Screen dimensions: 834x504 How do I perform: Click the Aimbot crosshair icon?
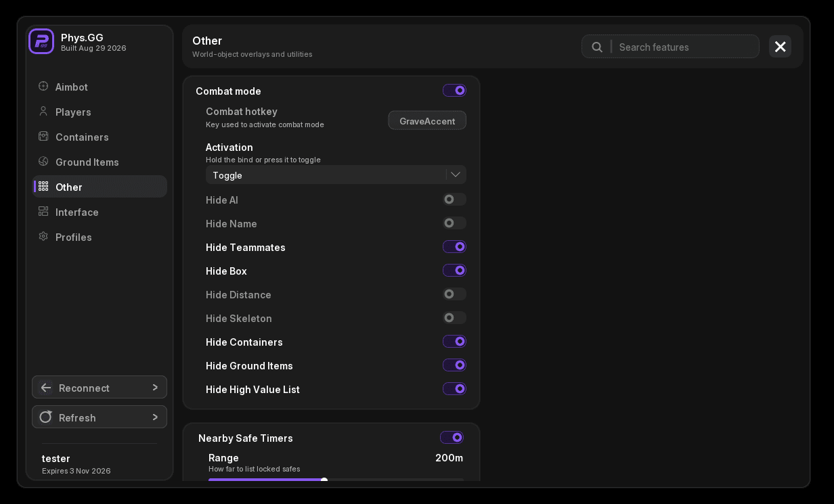[x=43, y=87]
